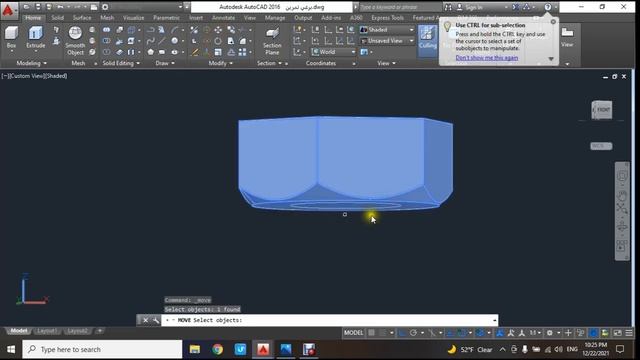Click the Autodesk Exchange Apps X icon
The image size is (640, 360).
click(516, 7)
